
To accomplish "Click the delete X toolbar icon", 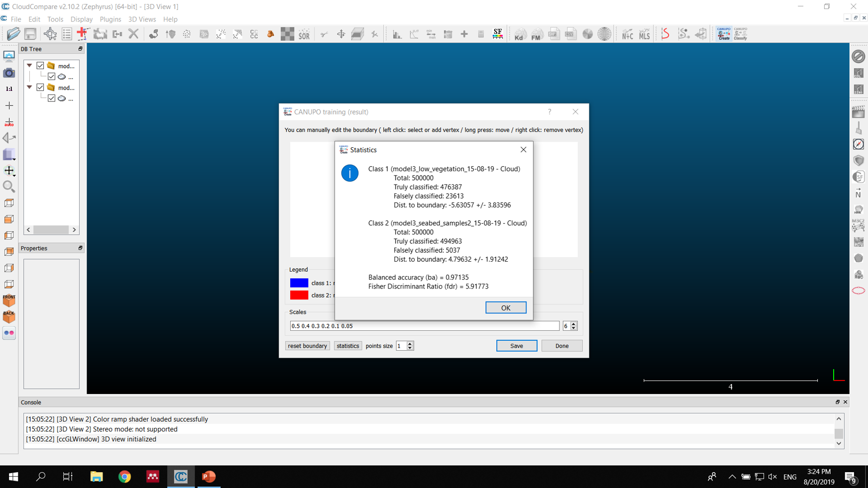I will 133,34.
